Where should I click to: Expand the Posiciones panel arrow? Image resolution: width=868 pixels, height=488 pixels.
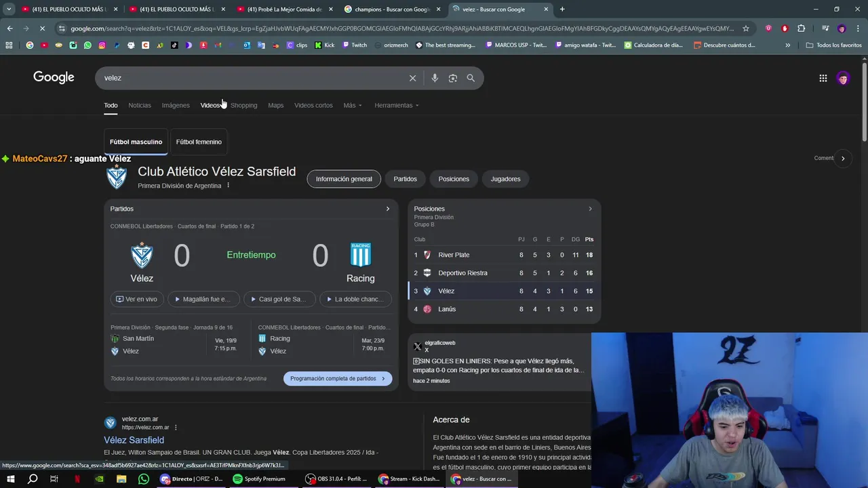point(590,209)
